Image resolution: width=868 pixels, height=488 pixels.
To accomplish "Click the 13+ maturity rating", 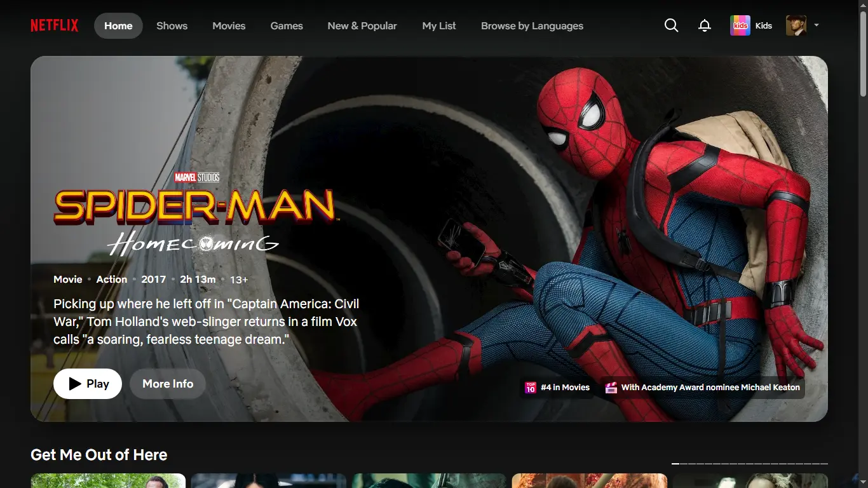I will [x=239, y=280].
